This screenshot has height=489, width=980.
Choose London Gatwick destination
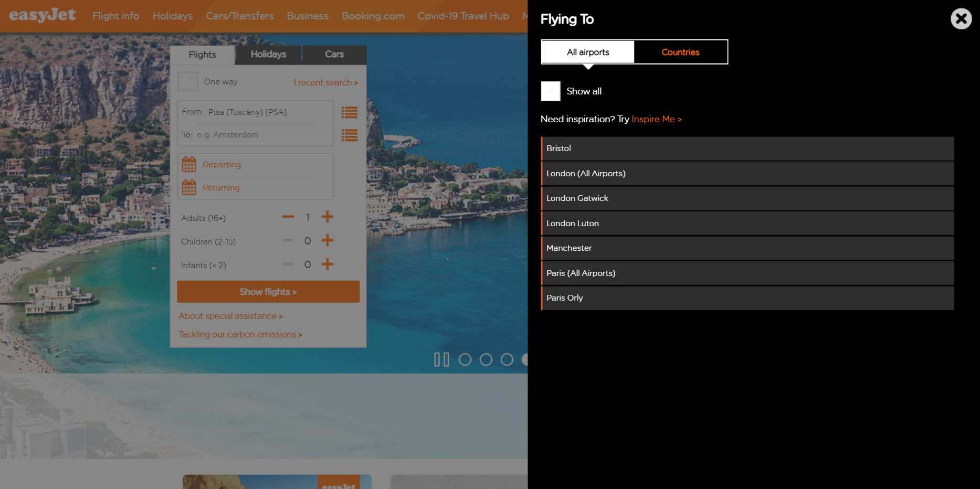747,198
